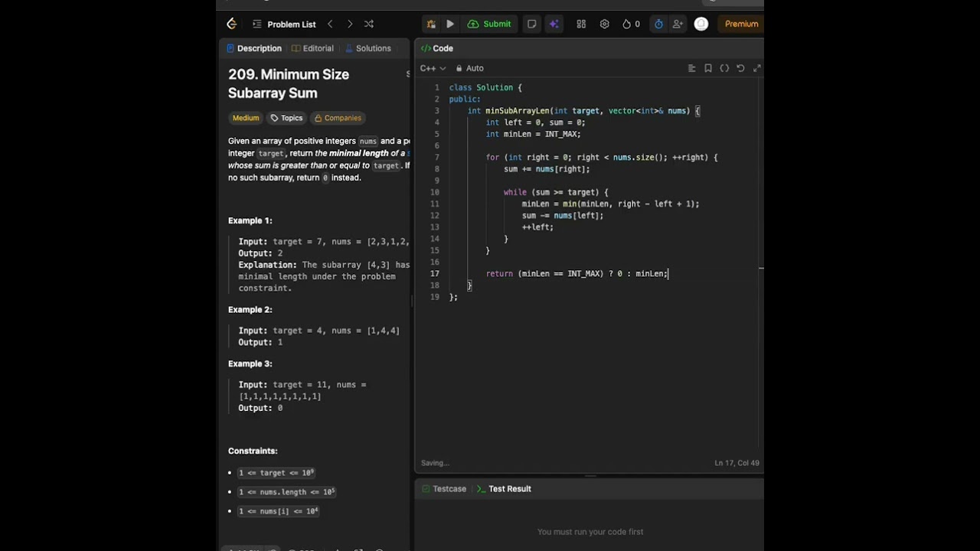This screenshot has width=980, height=551.
Task: Expand the Topics tag
Action: tap(286, 118)
